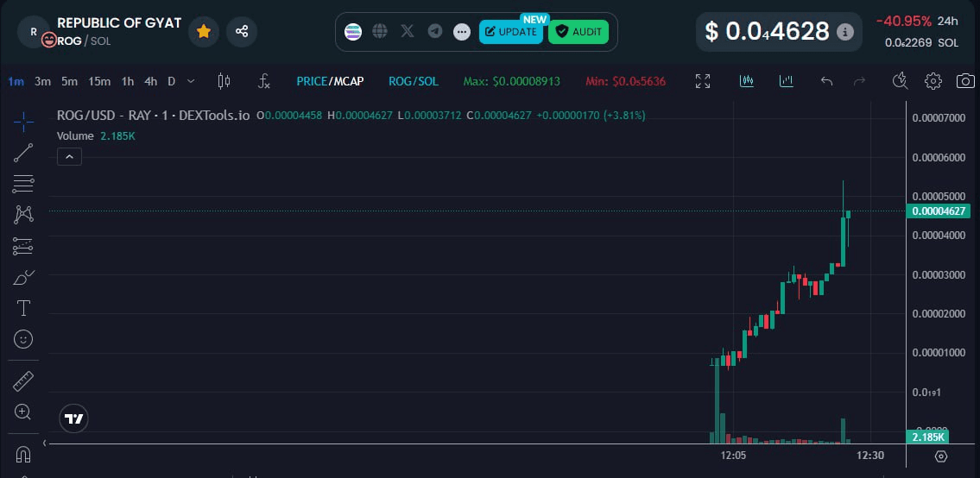Select the long position forecasting tool

tap(23, 246)
